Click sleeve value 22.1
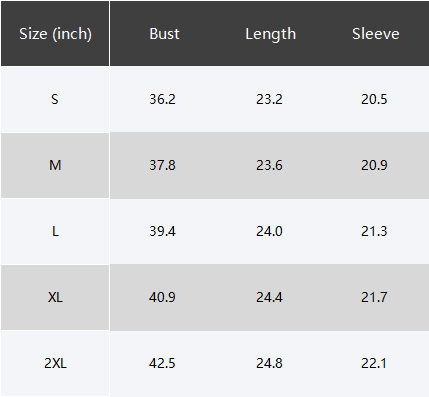This screenshot has width=429, height=397. click(x=374, y=363)
